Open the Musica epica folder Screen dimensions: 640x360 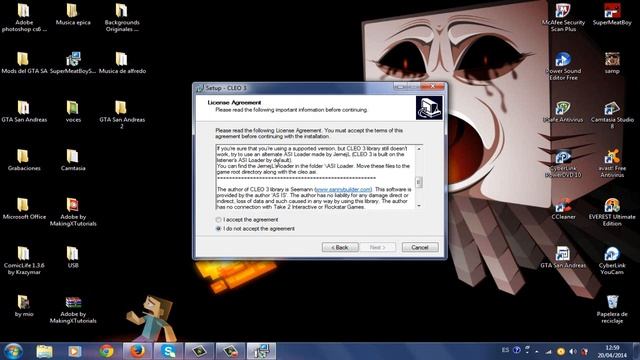73,14
